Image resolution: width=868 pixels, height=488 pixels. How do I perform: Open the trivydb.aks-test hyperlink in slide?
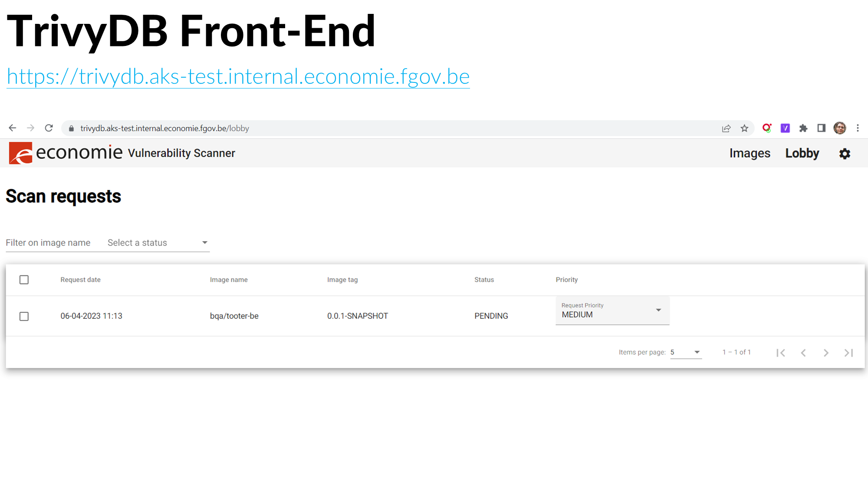[238, 77]
